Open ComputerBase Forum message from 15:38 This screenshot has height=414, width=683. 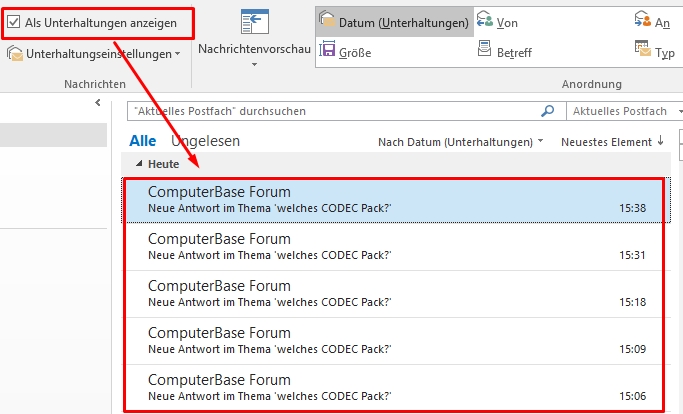click(x=396, y=200)
